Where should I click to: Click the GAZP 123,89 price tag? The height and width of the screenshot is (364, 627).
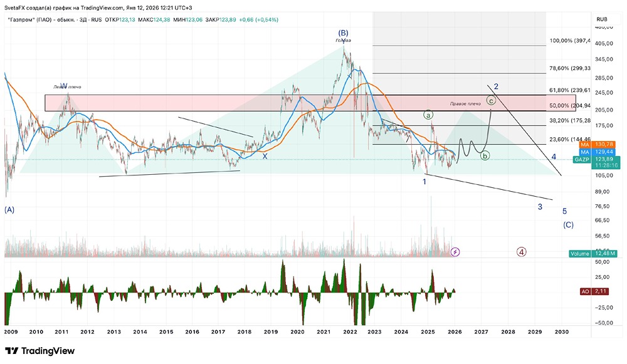point(597,159)
